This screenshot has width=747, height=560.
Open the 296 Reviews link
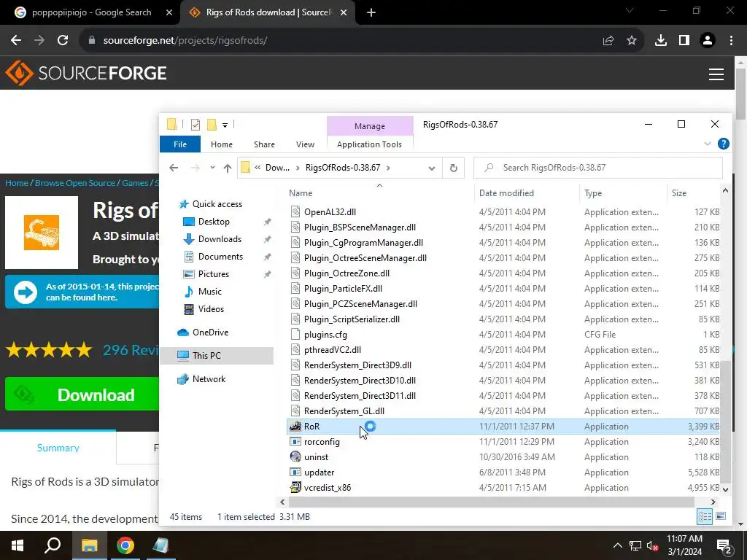[131, 350]
